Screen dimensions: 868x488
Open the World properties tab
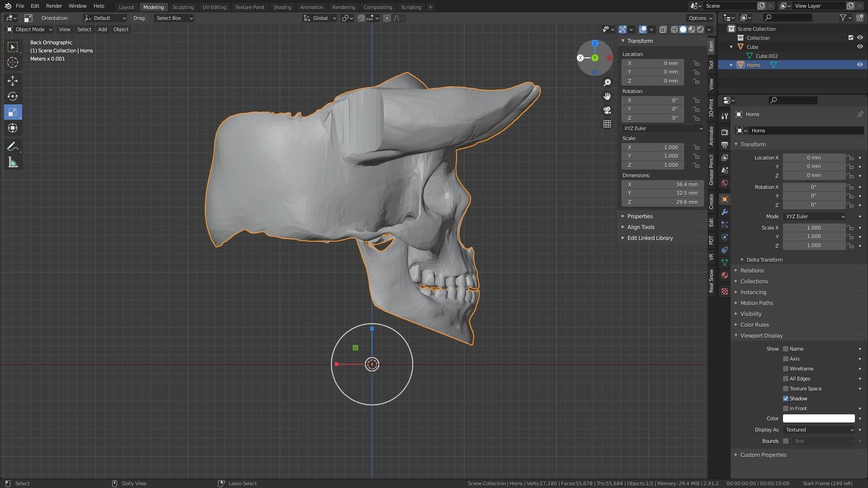click(725, 183)
